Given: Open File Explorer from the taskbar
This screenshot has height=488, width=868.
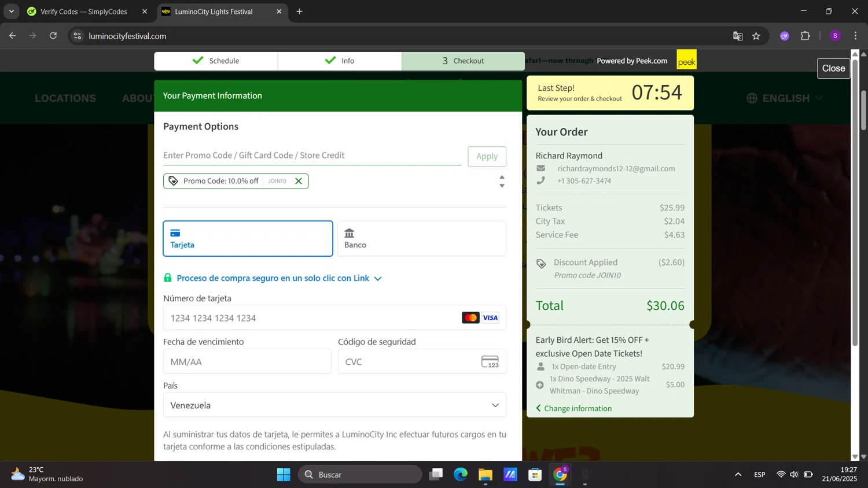Looking at the screenshot, I should pyautogui.click(x=485, y=475).
